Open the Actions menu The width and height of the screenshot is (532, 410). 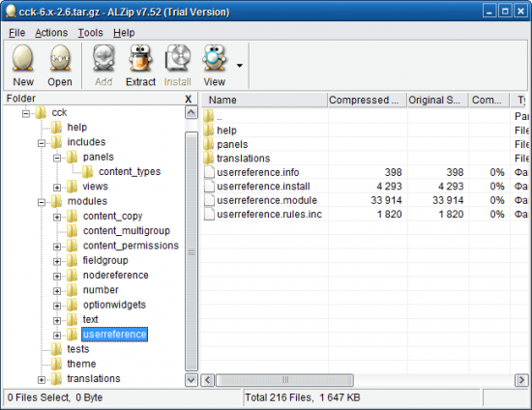tap(51, 33)
